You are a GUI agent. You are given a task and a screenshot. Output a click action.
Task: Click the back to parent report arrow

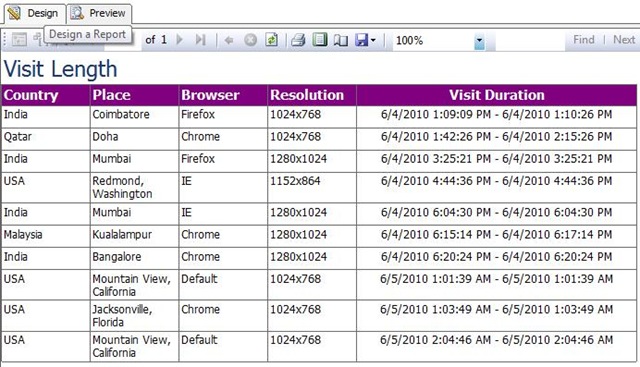229,40
